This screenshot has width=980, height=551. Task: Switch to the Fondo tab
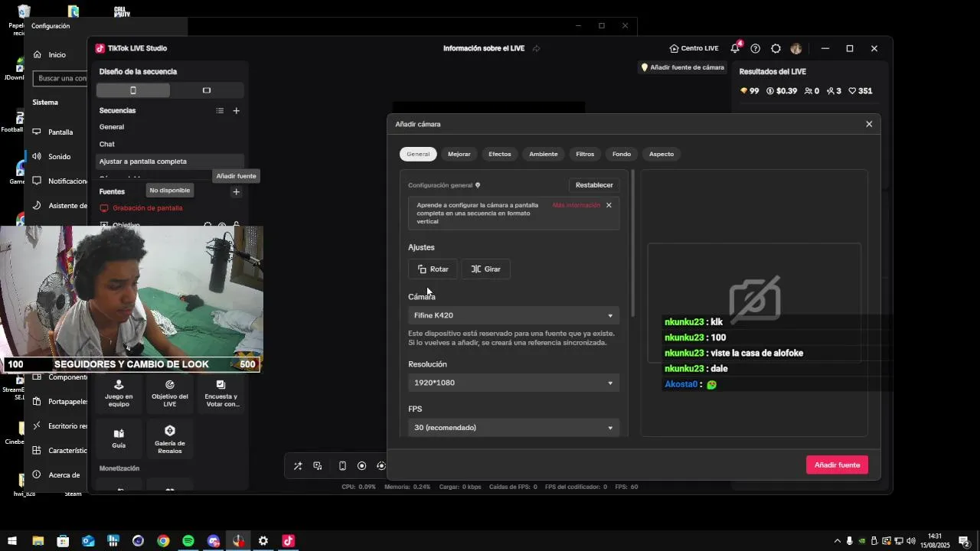(x=622, y=154)
